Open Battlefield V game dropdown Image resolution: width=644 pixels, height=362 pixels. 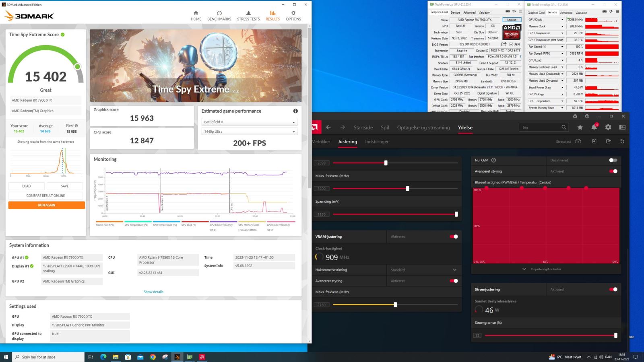[249, 122]
